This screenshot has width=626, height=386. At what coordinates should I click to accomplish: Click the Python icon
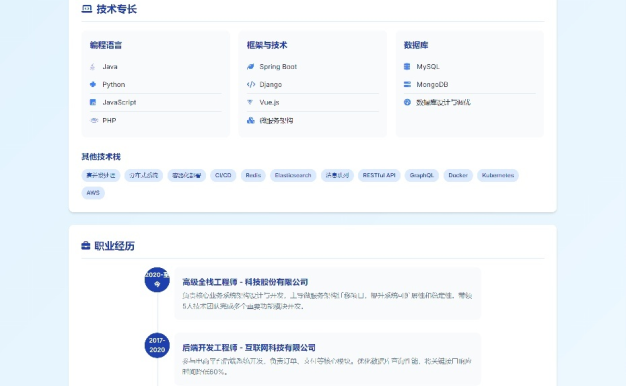tap(93, 84)
